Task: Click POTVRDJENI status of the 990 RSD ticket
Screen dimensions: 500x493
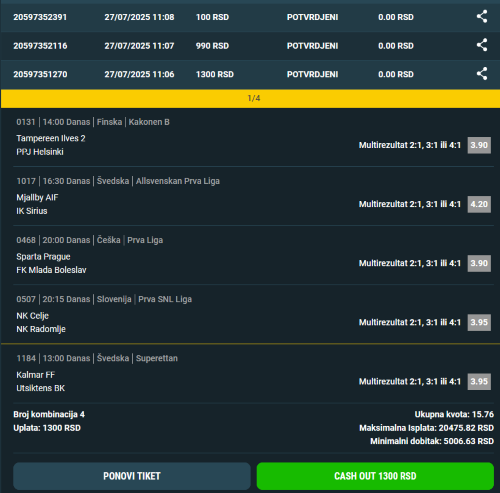Action: [312, 46]
